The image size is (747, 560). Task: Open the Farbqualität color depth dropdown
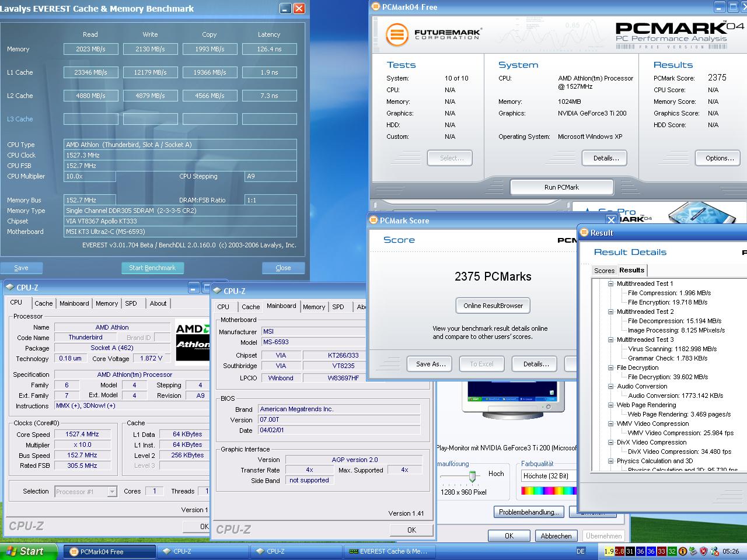pos(549,476)
